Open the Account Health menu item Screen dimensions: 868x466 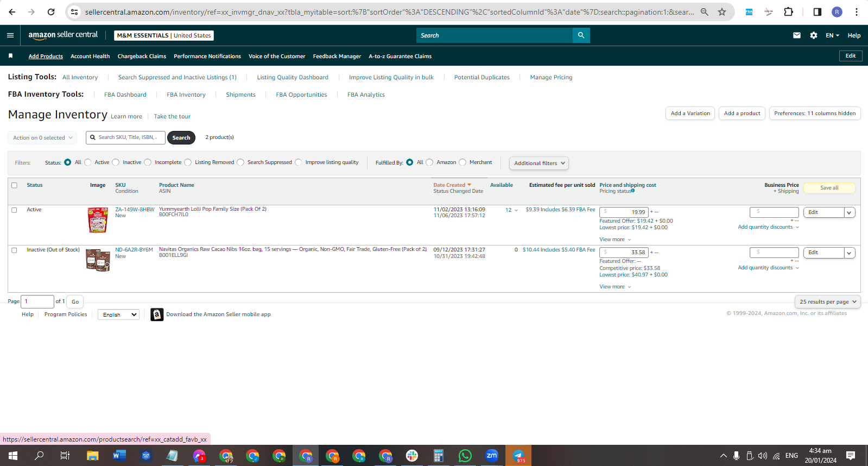[90, 56]
